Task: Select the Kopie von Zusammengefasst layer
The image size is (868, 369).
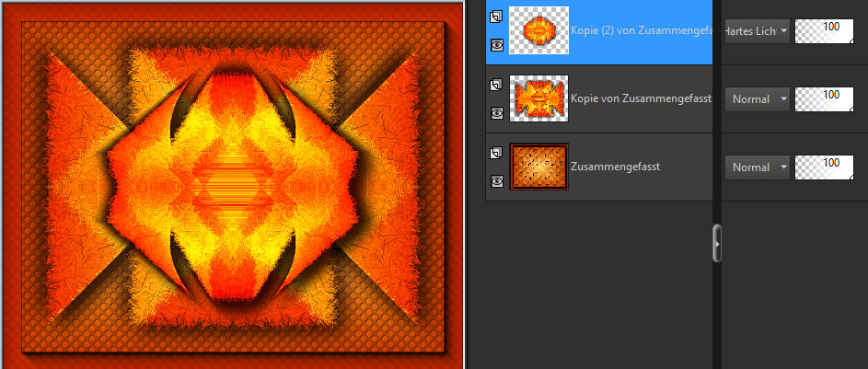Action: (x=640, y=98)
